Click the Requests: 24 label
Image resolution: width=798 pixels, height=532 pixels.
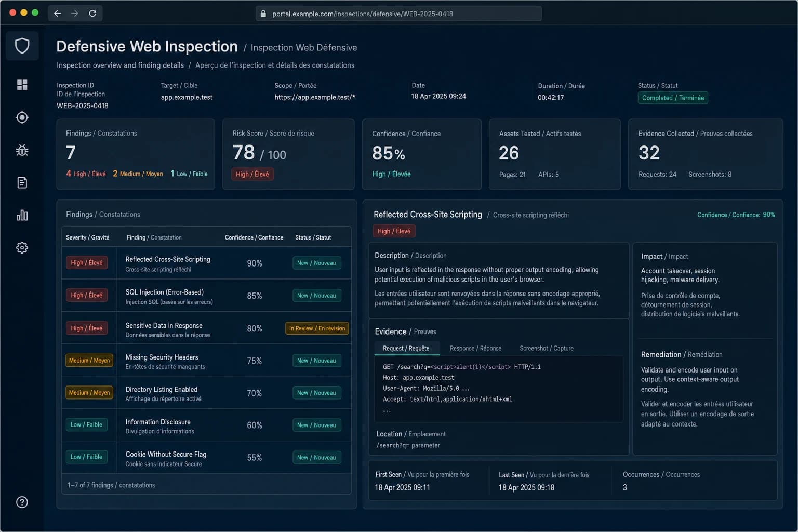pos(657,175)
